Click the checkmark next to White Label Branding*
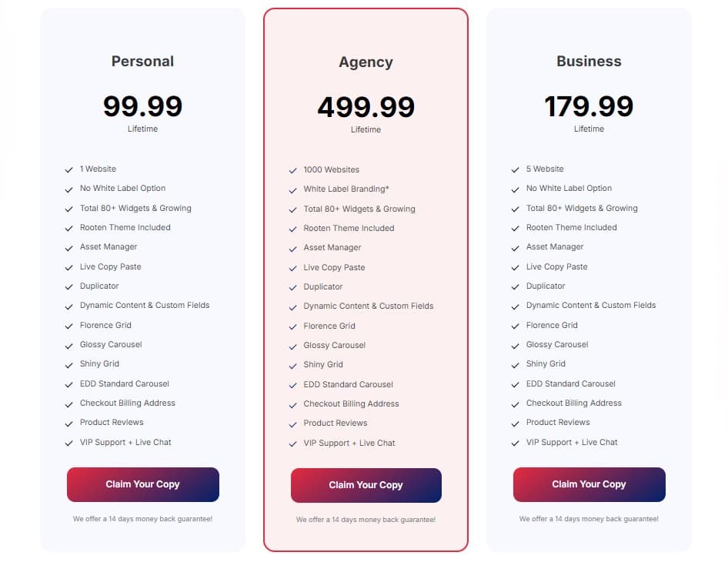 pyautogui.click(x=291, y=189)
